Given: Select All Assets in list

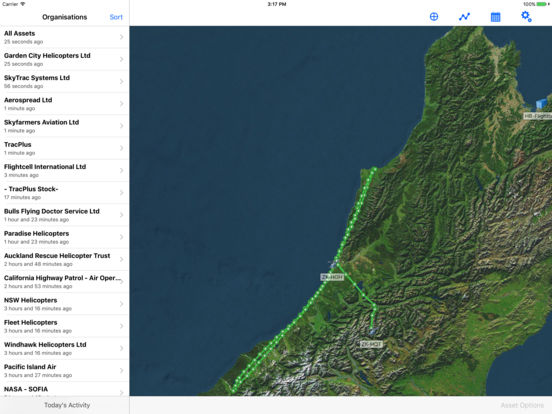Looking at the screenshot, I should (x=64, y=37).
